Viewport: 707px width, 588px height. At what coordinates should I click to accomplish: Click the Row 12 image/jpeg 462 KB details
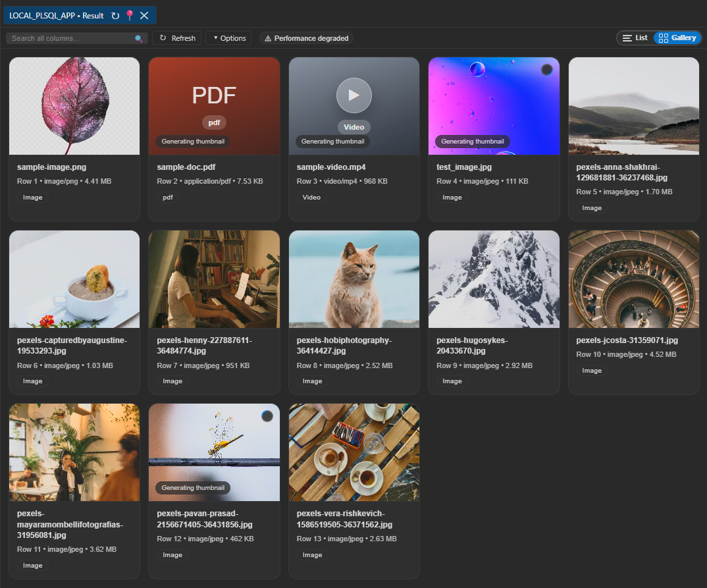tap(205, 539)
